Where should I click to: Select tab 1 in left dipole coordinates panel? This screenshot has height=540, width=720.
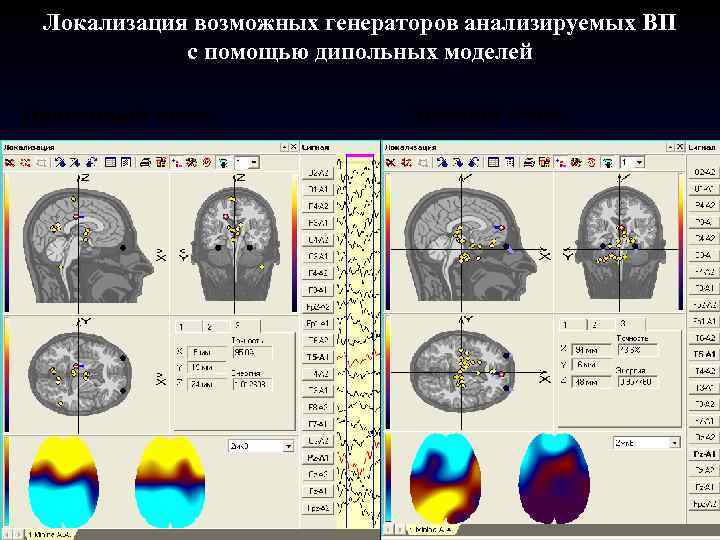[x=189, y=326]
